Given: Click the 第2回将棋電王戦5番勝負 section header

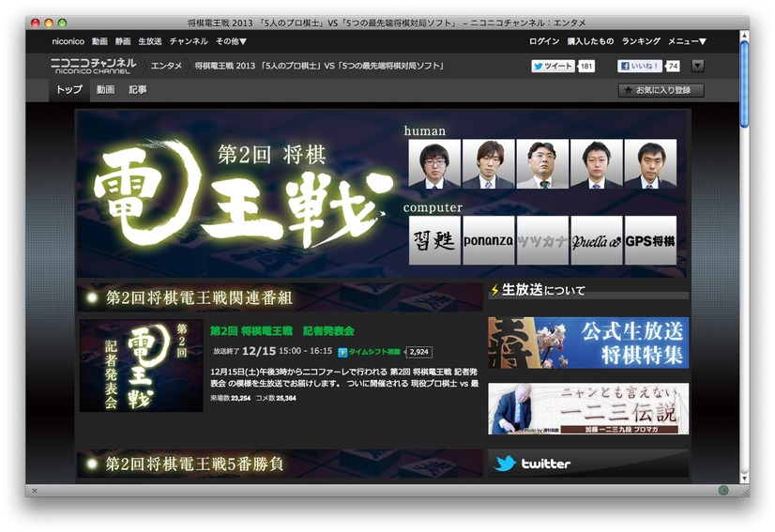Looking at the screenshot, I should click(280, 464).
